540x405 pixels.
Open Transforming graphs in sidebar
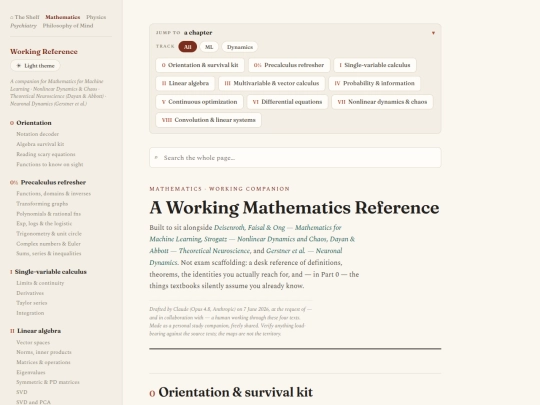pos(42,204)
